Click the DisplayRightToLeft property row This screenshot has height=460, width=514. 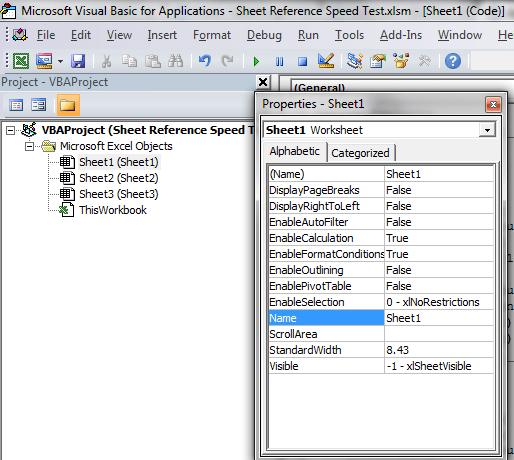click(381, 206)
